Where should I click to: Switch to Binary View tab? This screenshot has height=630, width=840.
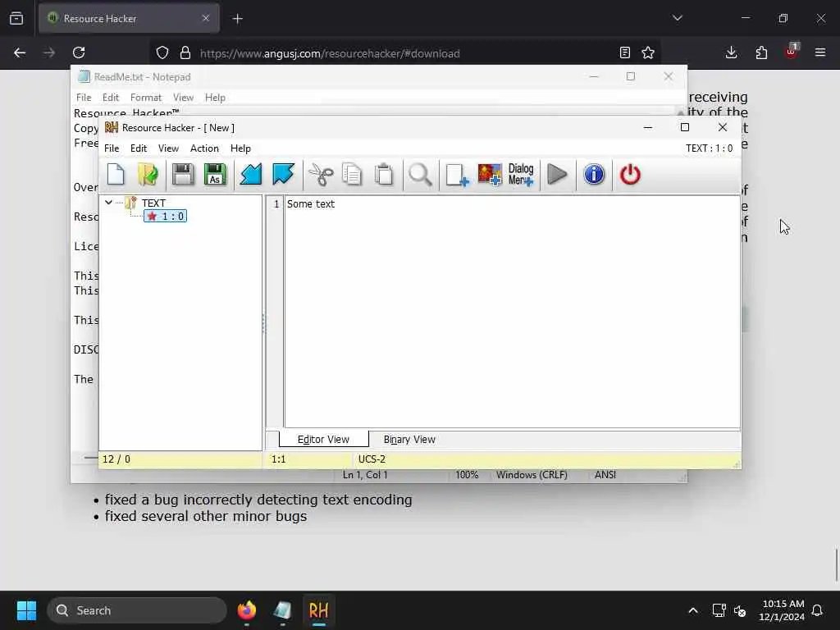[409, 440]
